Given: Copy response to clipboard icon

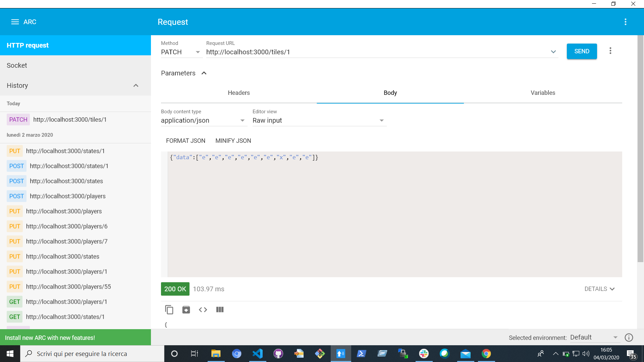Looking at the screenshot, I should click(169, 310).
